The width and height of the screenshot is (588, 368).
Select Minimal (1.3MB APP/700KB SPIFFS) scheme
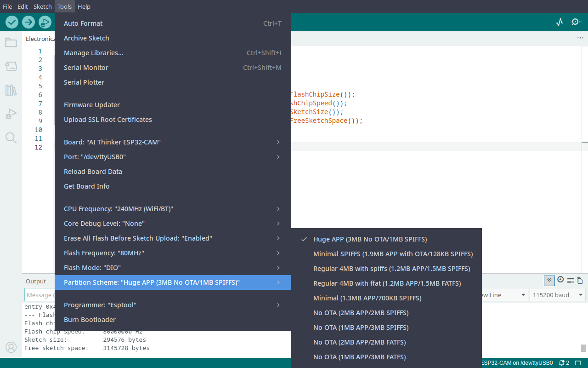(386, 298)
